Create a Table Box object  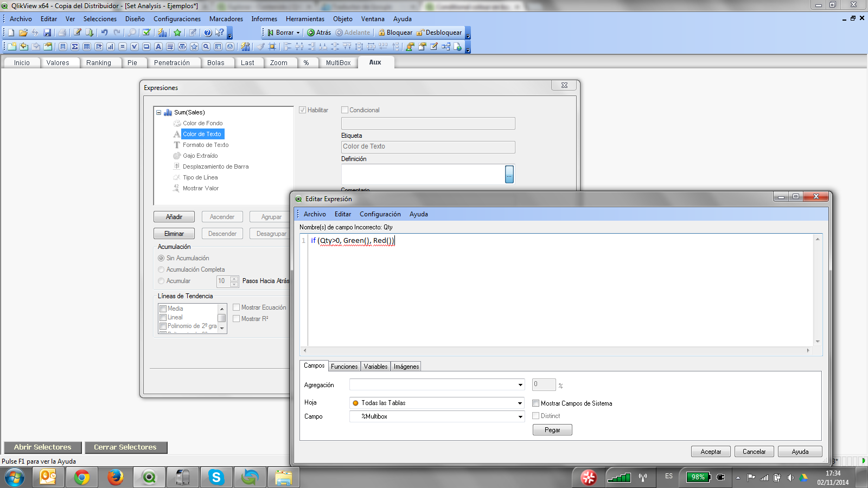(87, 47)
